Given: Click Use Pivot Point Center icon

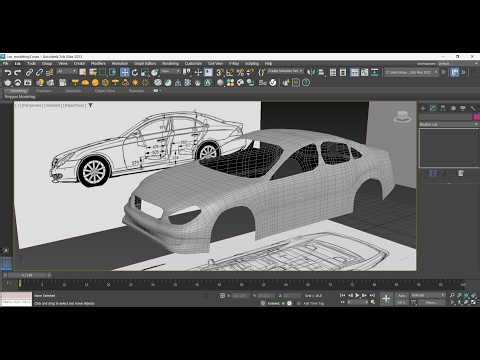Looking at the screenshot, I should point(187,72).
